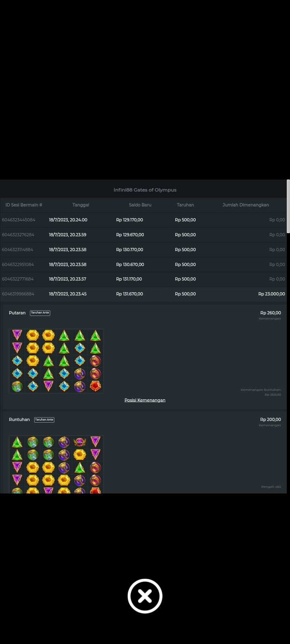Click the date 18/7/2023, 20.23.45
Viewport: 290px width, 644px height.
[x=68, y=294]
